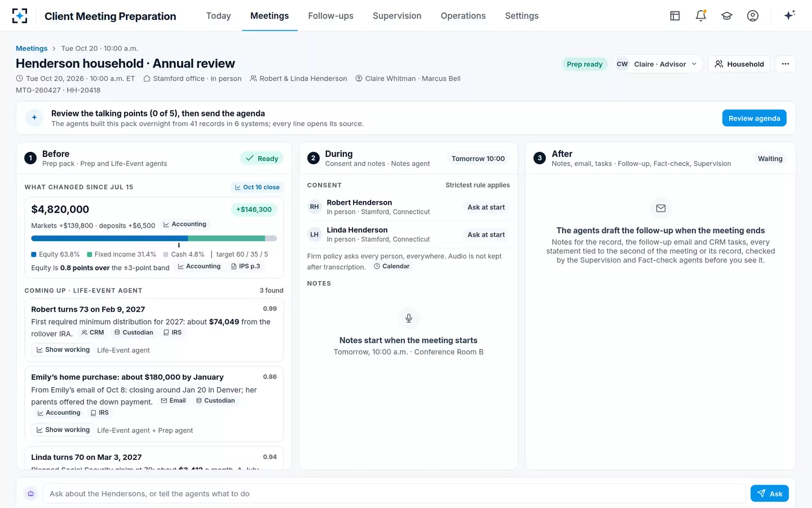Screen dimensions: 812x508
Task: Open Email source chip for Emily
Action: [174, 401]
